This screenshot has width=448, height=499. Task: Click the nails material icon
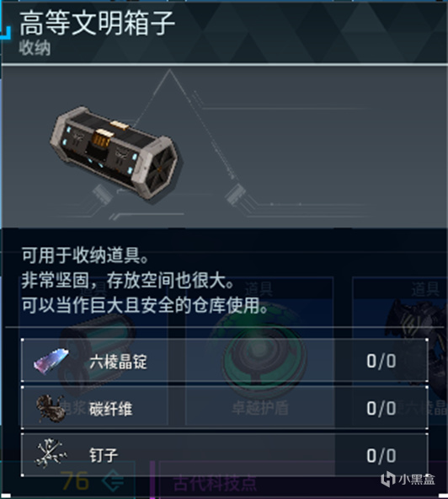pyautogui.click(x=51, y=454)
